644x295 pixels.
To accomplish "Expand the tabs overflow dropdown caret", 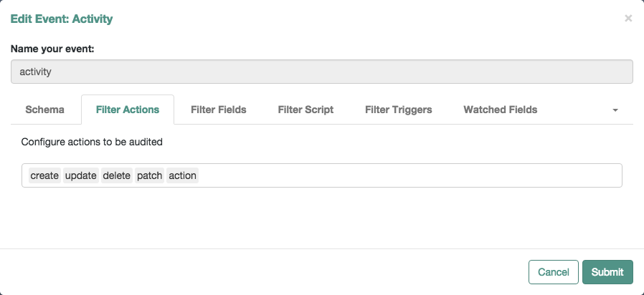I will pos(615,110).
